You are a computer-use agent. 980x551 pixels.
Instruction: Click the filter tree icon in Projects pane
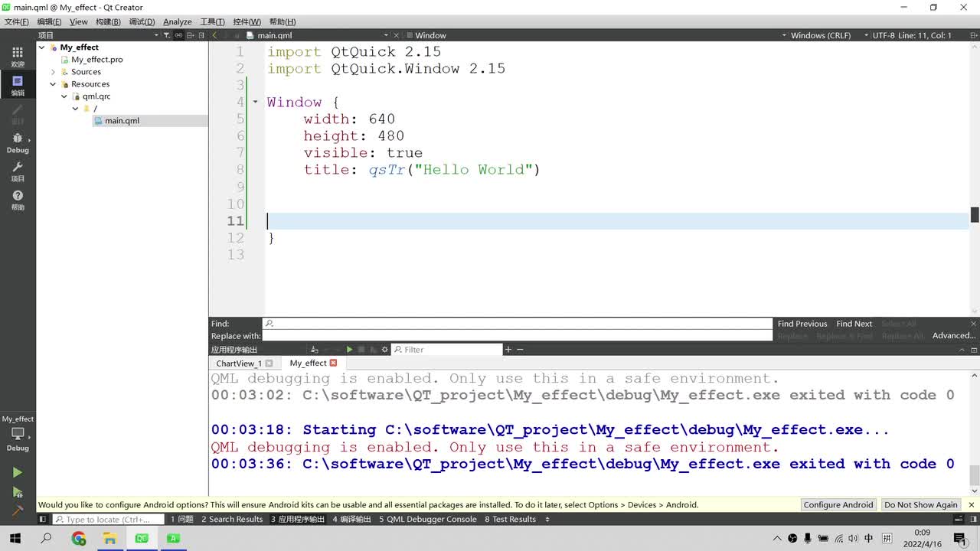pyautogui.click(x=167, y=35)
